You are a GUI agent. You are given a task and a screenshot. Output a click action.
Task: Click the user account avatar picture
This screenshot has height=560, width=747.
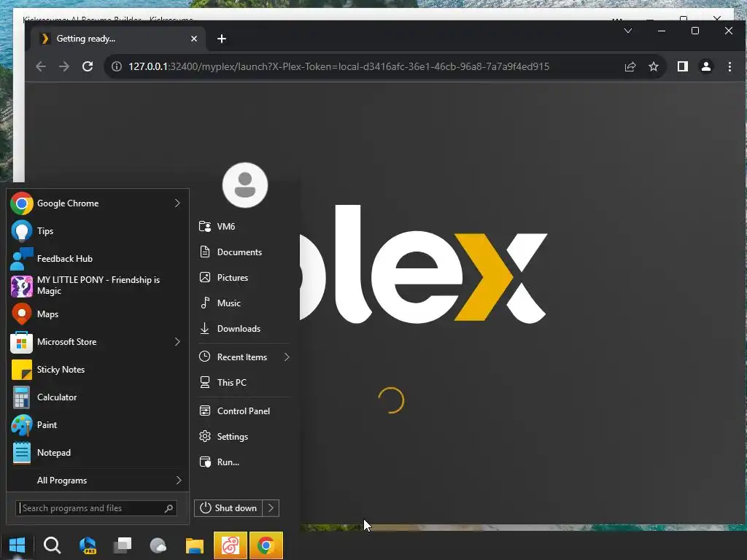(245, 185)
